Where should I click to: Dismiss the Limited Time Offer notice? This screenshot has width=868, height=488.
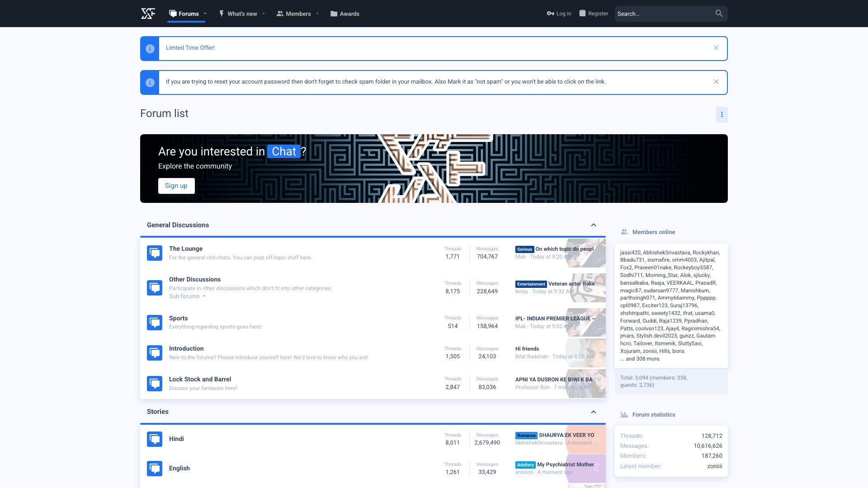pos(716,48)
